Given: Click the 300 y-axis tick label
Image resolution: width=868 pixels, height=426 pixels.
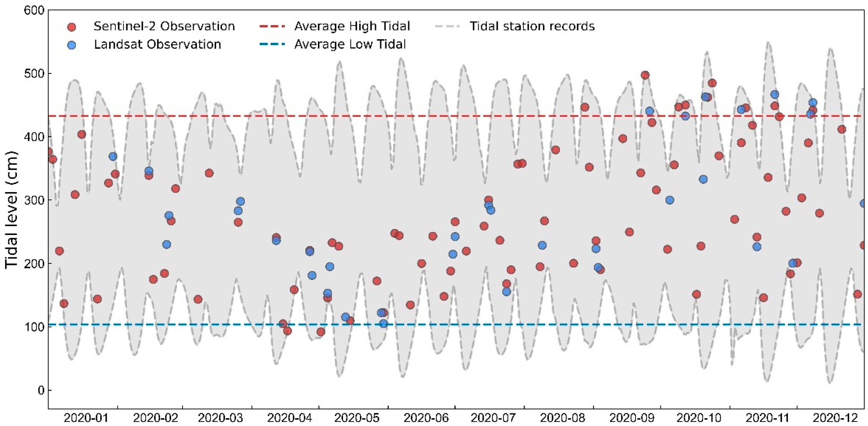Looking at the screenshot, I should pos(34,200).
